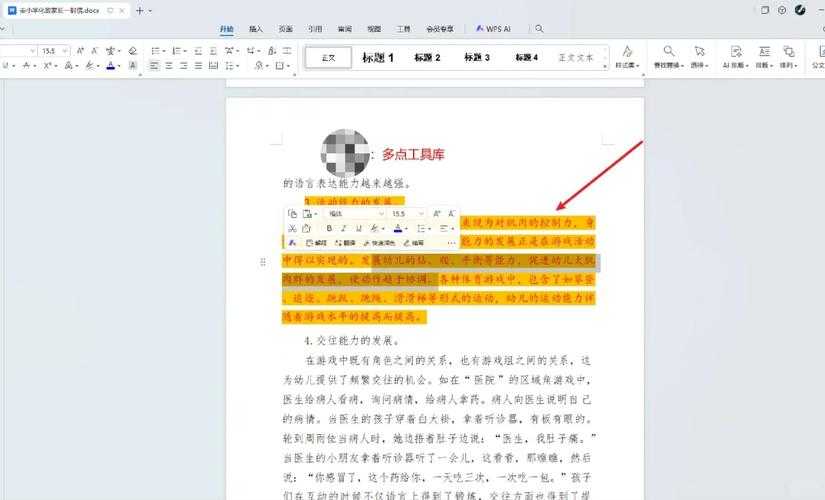Toggle italic in the floating toolbar
Screen dimensions: 825x500
[344, 228]
